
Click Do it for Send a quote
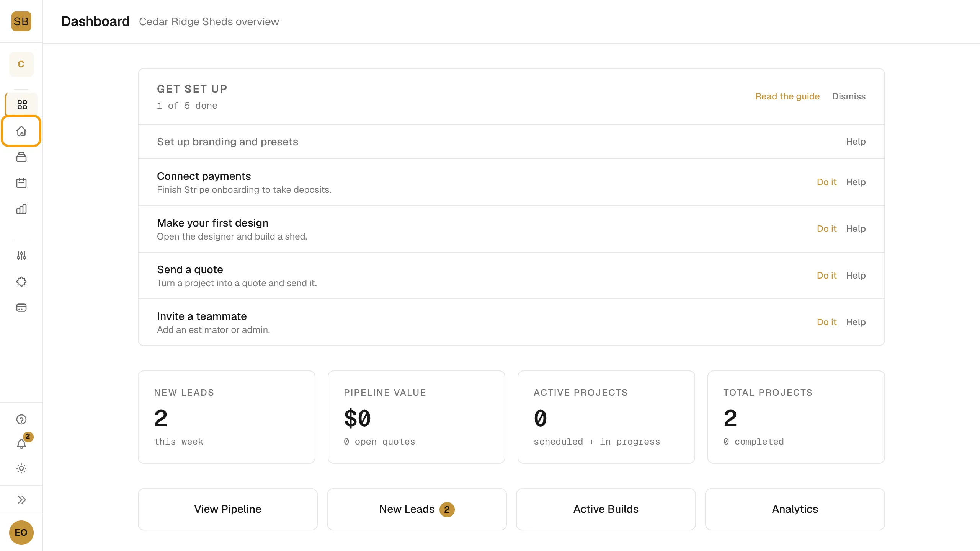tap(826, 275)
